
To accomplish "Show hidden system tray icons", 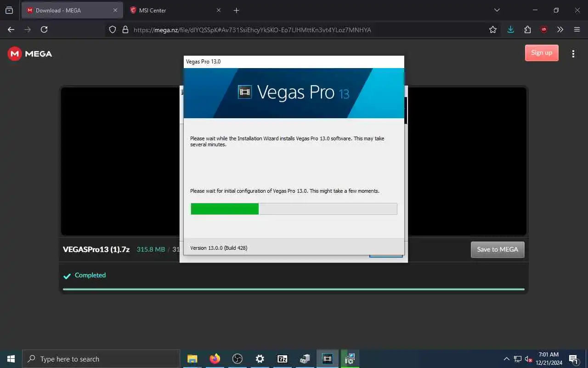I will pyautogui.click(x=507, y=359).
